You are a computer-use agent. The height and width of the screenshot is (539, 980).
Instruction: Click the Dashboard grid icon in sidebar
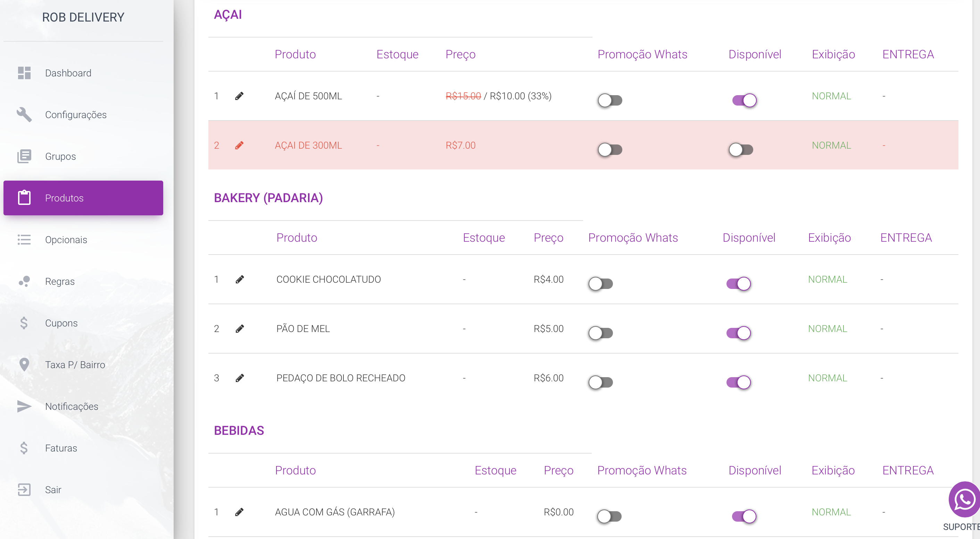coord(24,73)
